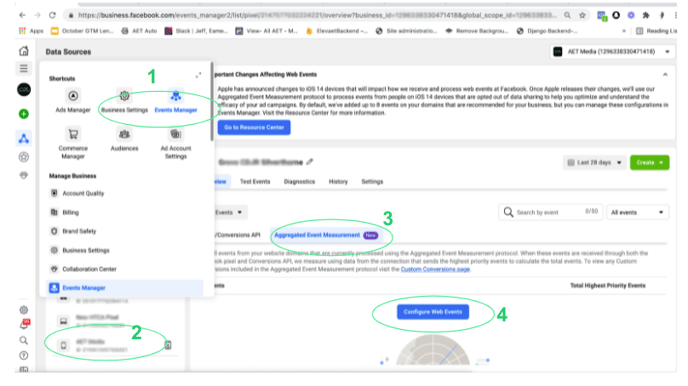Screen dimensions: 688x386
Task: Open Reading List in bookmarks bar
Action: (656, 31)
